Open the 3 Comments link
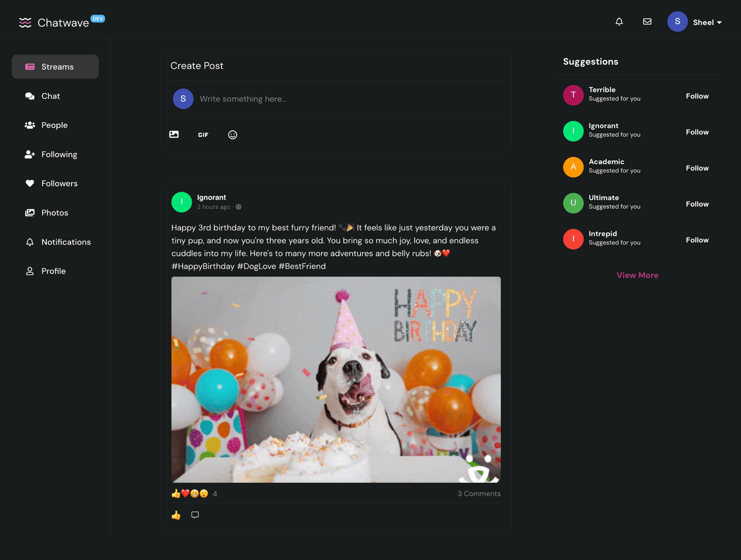This screenshot has width=741, height=560. [479, 494]
